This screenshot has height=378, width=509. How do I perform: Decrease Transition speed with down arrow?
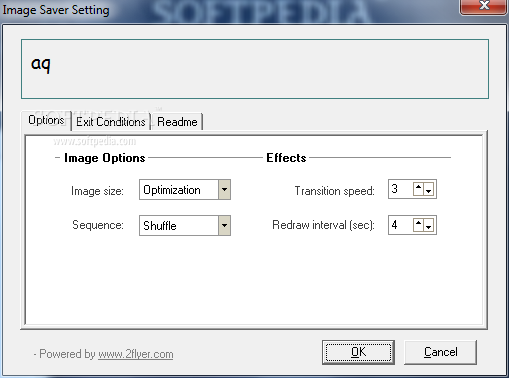[429, 189]
